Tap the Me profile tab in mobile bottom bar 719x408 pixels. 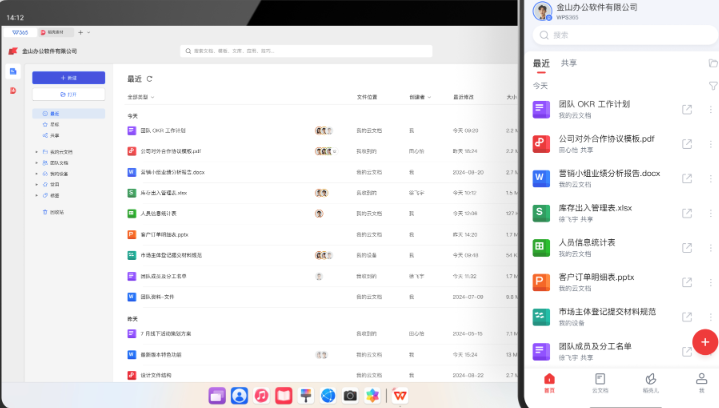(x=701, y=383)
